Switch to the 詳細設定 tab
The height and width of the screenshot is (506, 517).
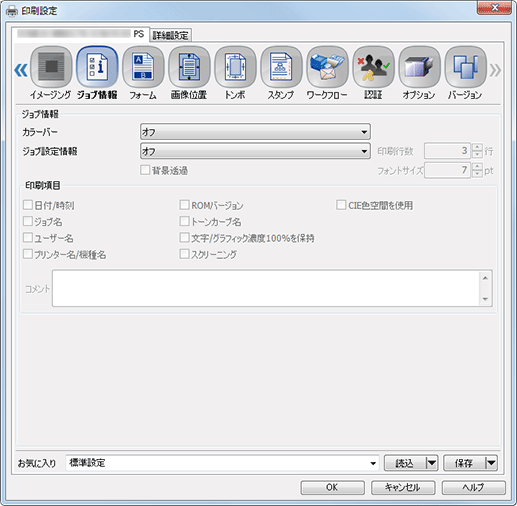(x=170, y=35)
